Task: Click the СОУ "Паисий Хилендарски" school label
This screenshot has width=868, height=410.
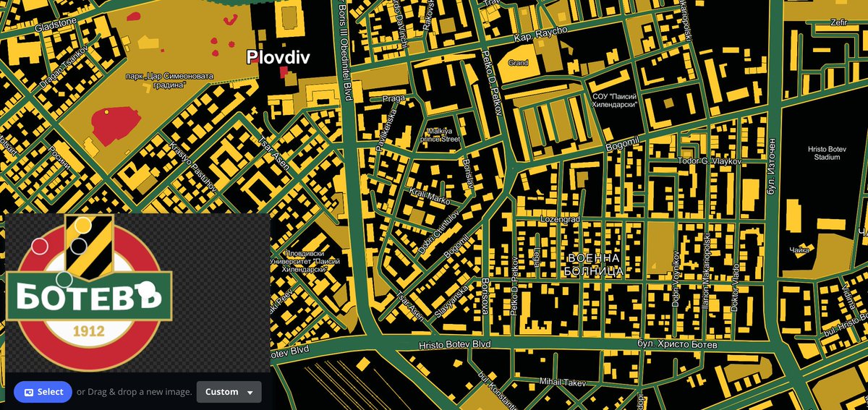Action: [614, 100]
